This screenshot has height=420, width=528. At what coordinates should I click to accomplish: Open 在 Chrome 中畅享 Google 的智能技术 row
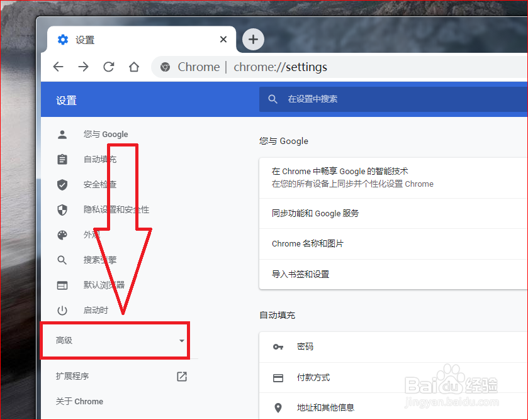coord(393,178)
